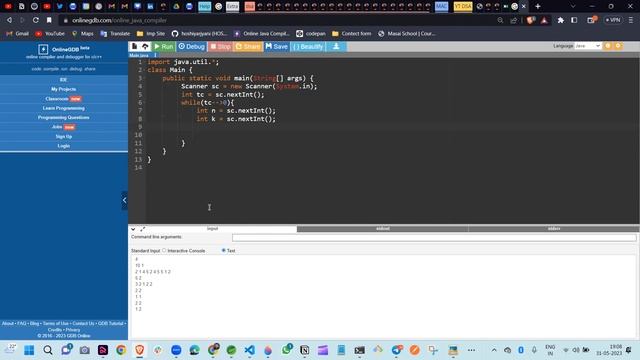Open Programming Questions in sidebar
This screenshot has width=640, height=360.
[63, 118]
